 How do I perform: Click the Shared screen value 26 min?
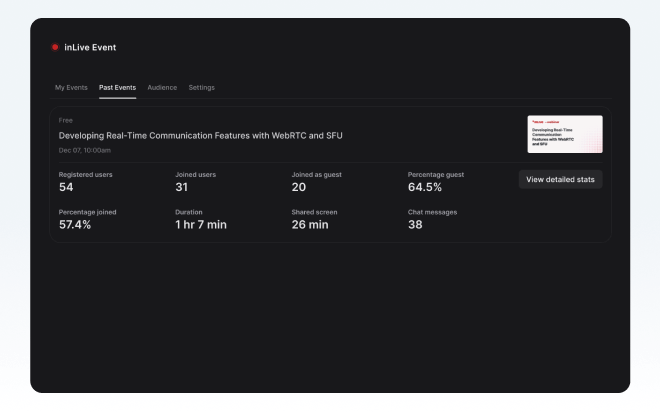tap(310, 225)
